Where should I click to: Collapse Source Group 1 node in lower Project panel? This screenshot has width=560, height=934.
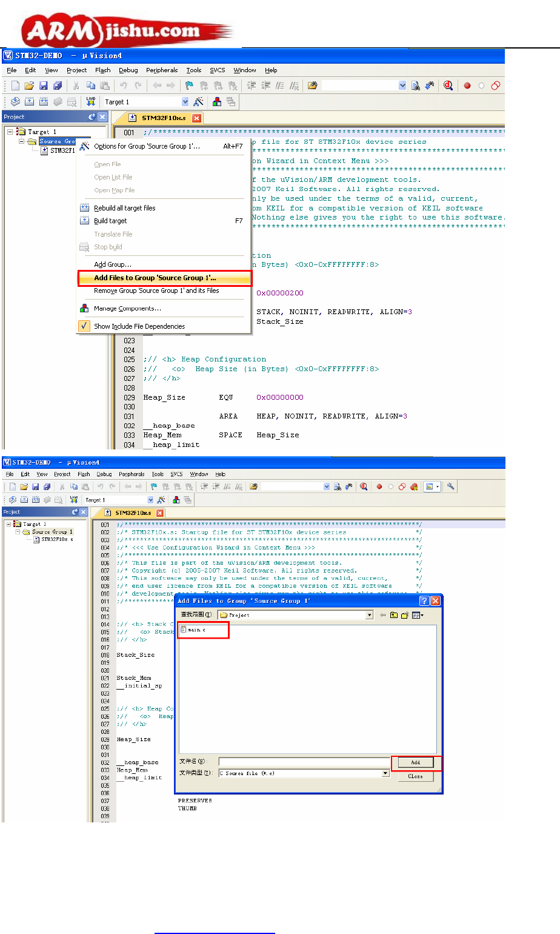(18, 532)
